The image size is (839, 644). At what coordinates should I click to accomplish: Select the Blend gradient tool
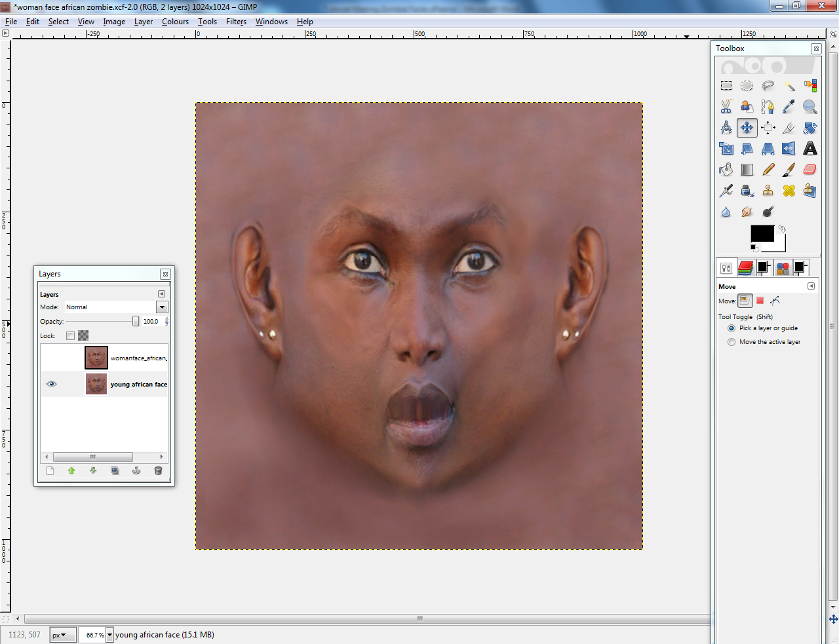[747, 170]
